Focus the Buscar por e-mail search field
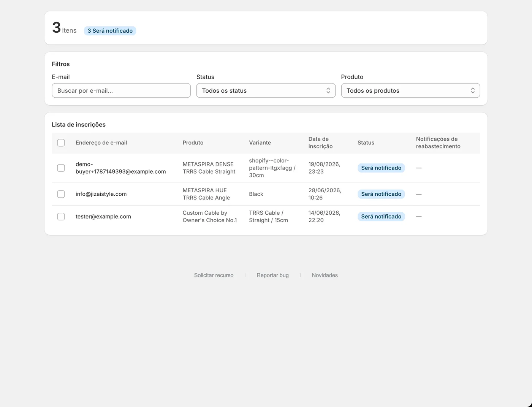532x407 pixels. 121,90
